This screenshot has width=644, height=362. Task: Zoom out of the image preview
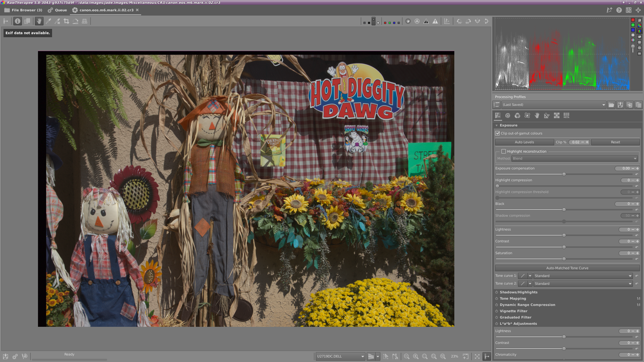coord(407,356)
